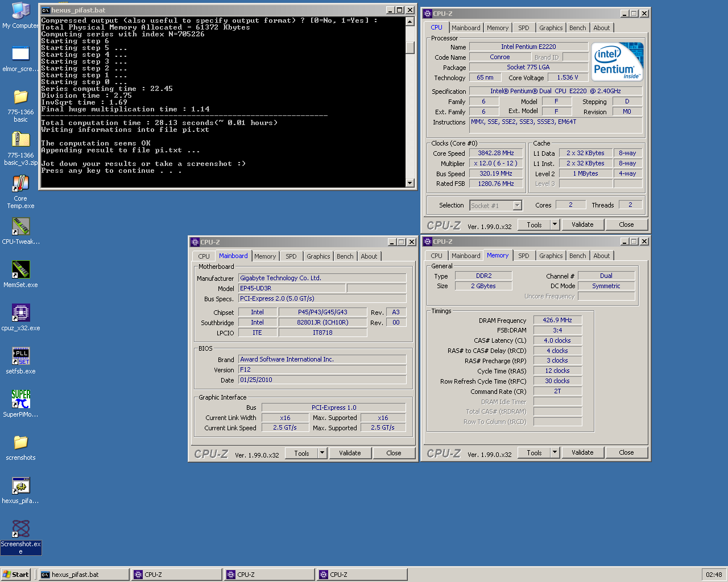
Task: Click the Intel Pentium inside logo
Action: click(x=617, y=61)
